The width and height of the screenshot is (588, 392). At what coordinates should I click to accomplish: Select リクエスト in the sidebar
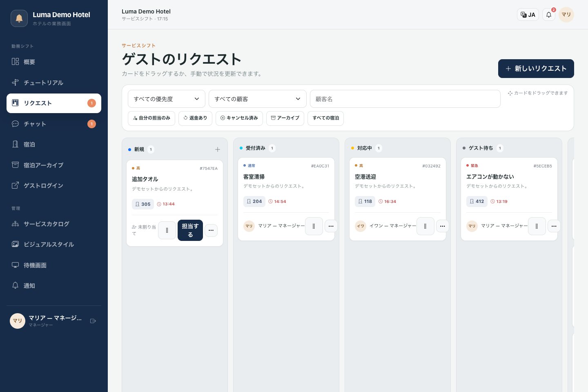point(54,103)
